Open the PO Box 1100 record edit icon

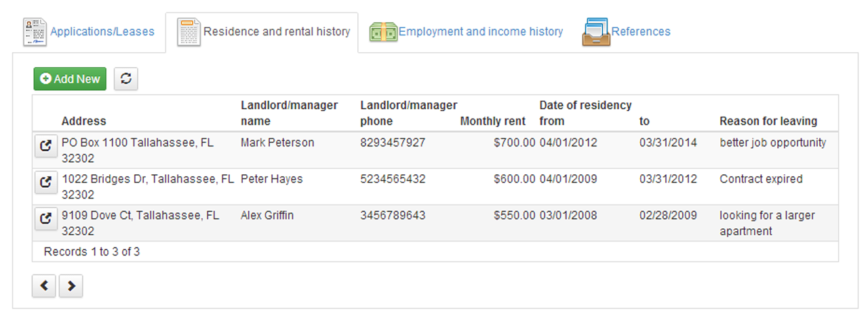click(x=45, y=146)
